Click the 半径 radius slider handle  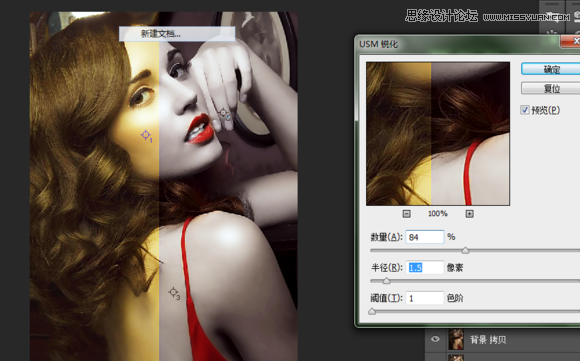click(386, 281)
